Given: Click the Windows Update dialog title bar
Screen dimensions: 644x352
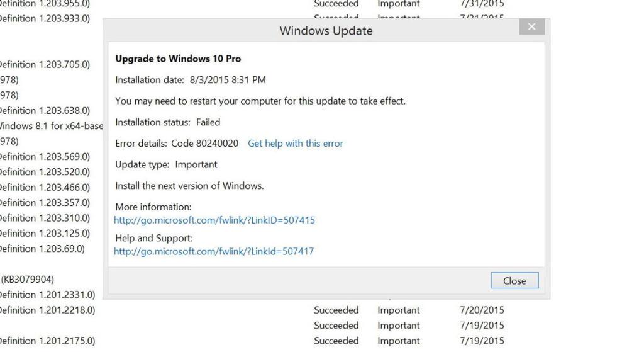Looking at the screenshot, I should tap(326, 31).
